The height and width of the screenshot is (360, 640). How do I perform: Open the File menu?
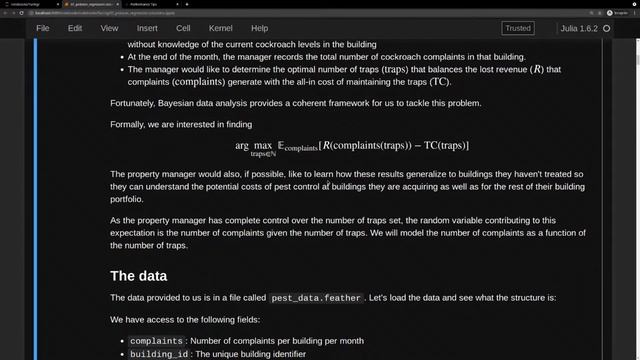[x=43, y=28]
